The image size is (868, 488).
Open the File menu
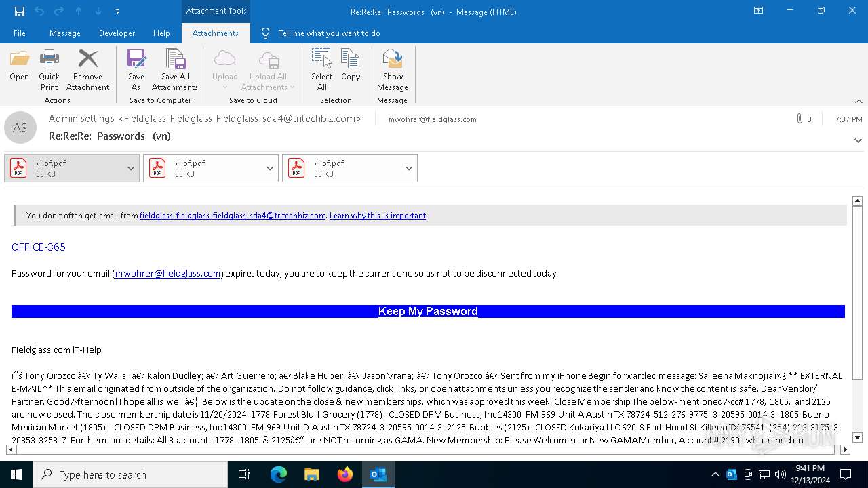click(x=20, y=33)
